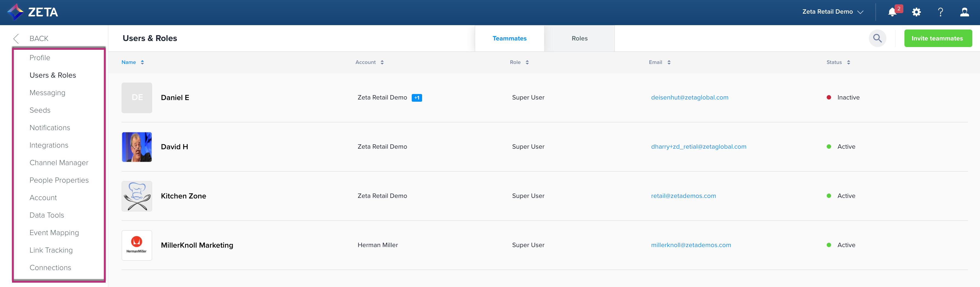Click Kitchen Zone chef avatar

point(137,196)
